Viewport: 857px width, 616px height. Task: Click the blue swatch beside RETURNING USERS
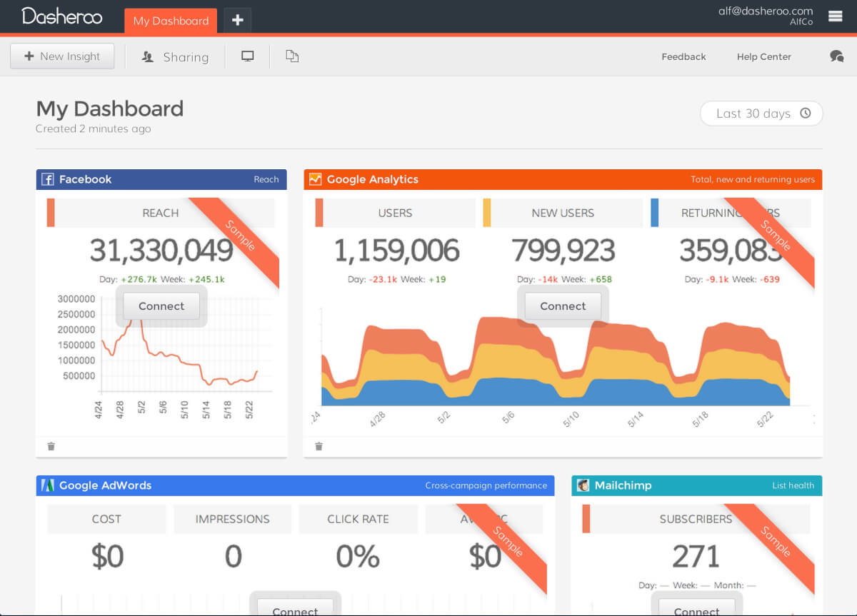(x=655, y=213)
